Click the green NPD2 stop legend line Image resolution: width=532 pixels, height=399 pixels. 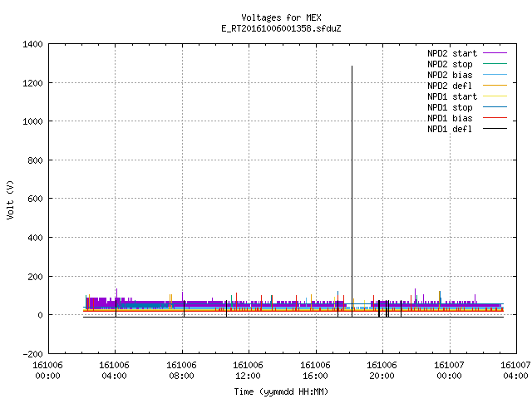495,64
